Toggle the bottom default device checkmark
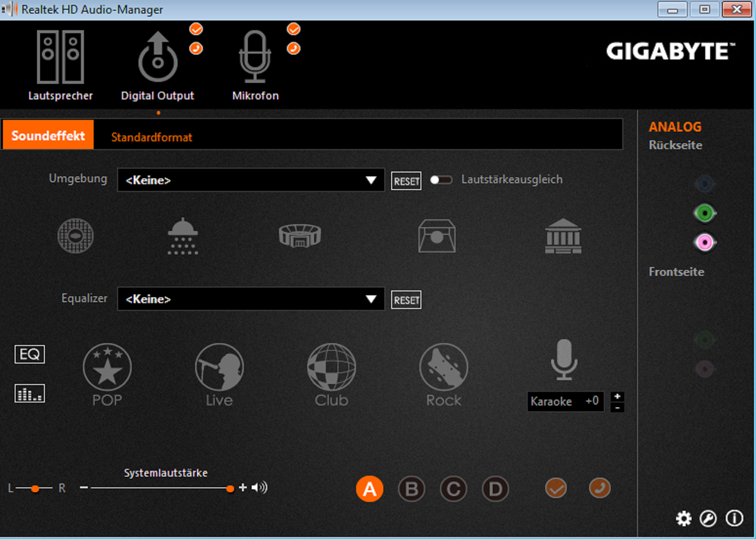The height and width of the screenshot is (539, 756). 556,488
